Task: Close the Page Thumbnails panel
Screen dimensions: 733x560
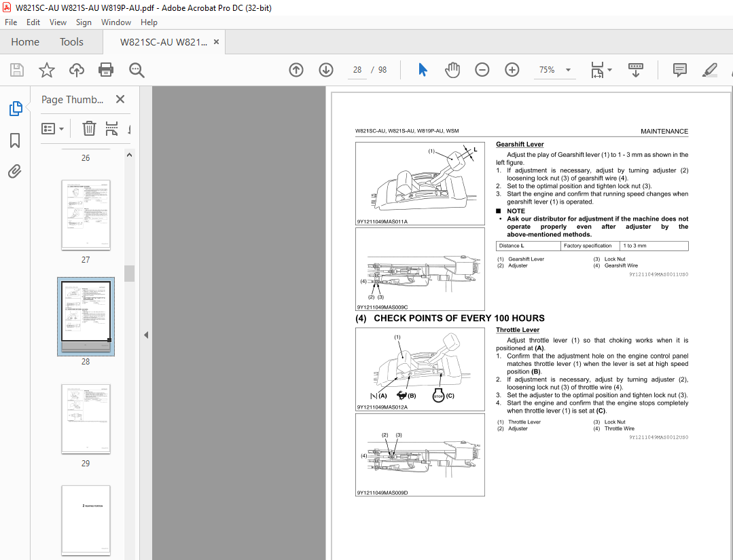Action: tap(120, 100)
